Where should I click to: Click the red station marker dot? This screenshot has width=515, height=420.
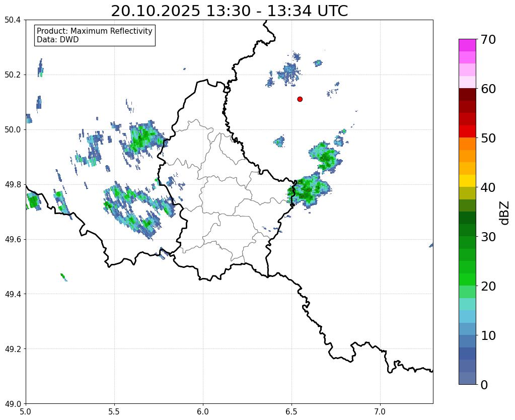point(300,99)
